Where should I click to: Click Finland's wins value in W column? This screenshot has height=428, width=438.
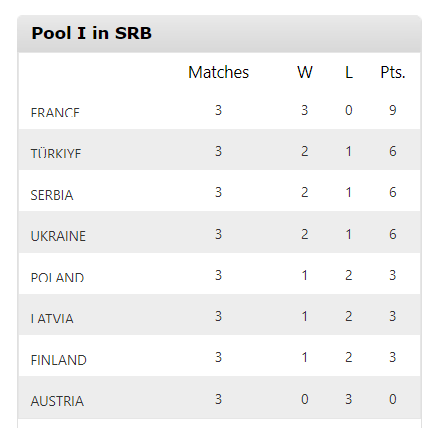tap(305, 357)
